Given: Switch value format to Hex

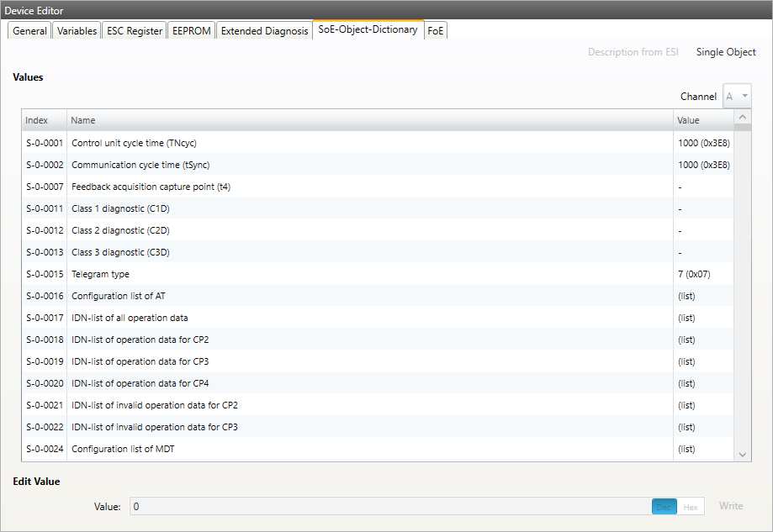Looking at the screenshot, I should coord(690,507).
